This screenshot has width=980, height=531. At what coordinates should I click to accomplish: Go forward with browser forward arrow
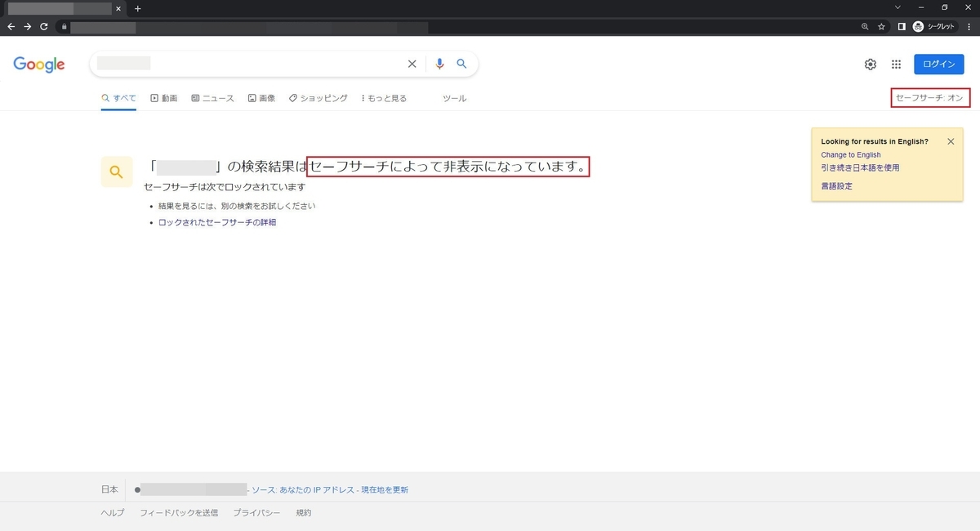click(28, 26)
